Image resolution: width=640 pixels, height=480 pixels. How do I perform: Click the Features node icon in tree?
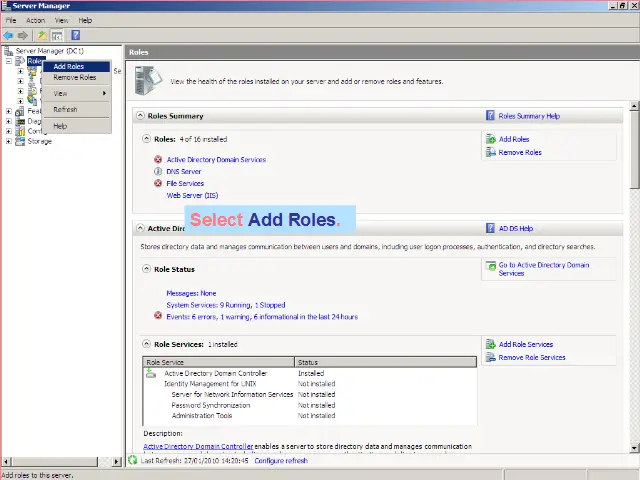point(20,111)
